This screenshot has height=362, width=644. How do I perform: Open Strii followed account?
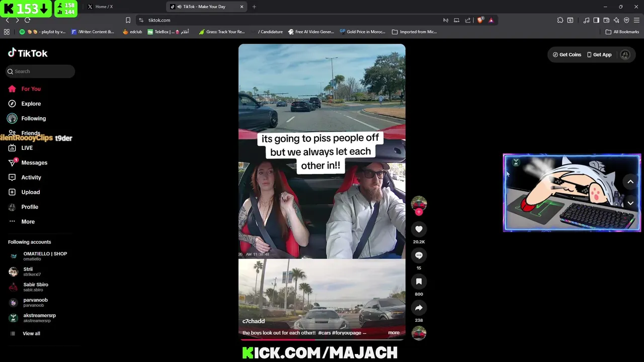tap(25, 271)
